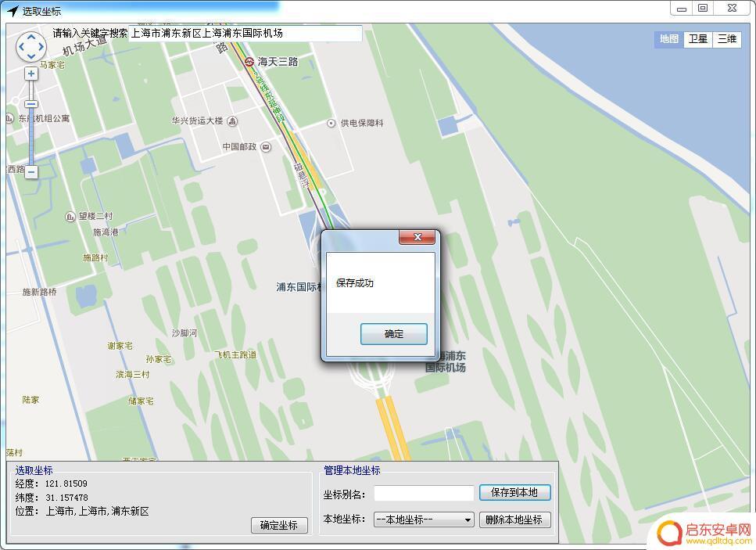Click the keyword search input field
Screen dimensions: 756x550
coord(245,34)
